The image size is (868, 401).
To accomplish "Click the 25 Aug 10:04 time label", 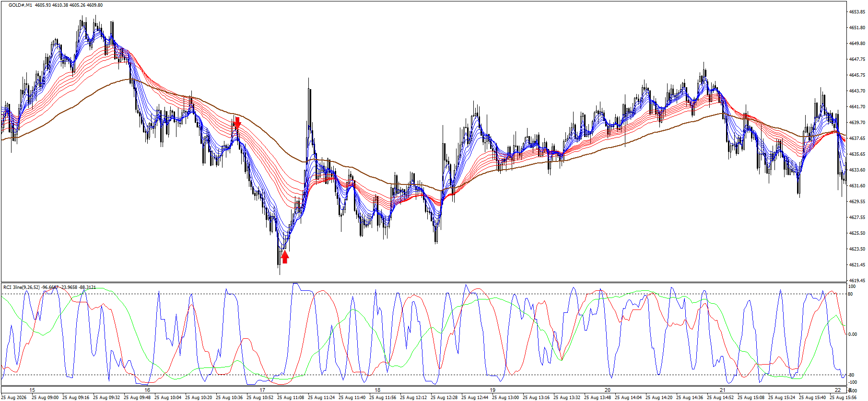I will coord(168,398).
